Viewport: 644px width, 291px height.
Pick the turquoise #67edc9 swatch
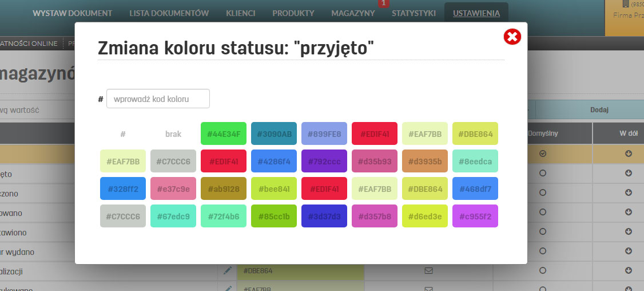[x=173, y=216]
